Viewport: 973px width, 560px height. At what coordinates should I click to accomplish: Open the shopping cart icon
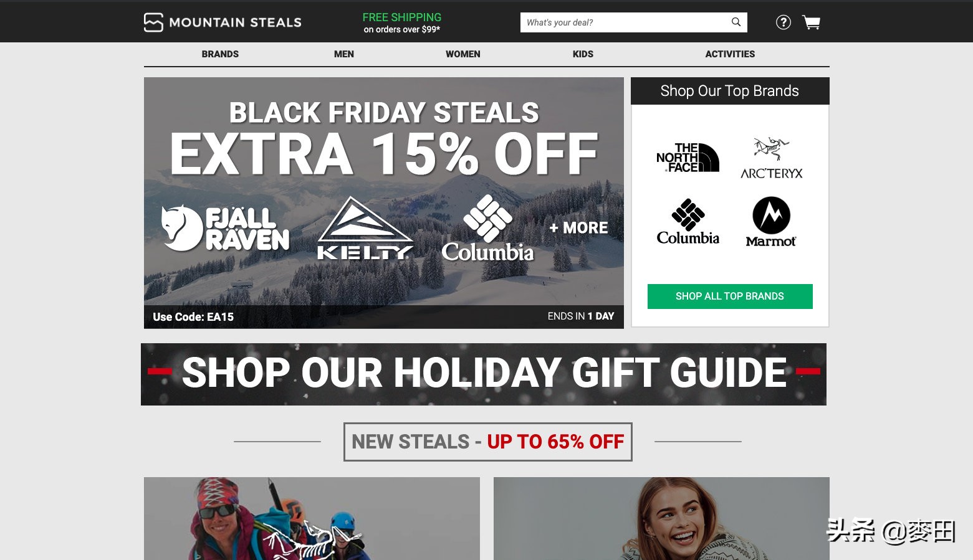[x=811, y=22]
